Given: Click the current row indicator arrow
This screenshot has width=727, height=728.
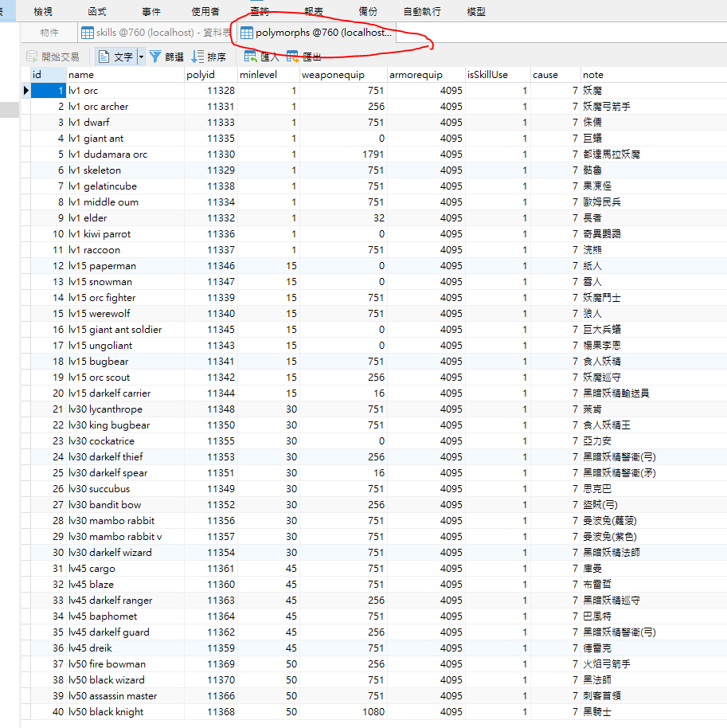Looking at the screenshot, I should [x=26, y=91].
